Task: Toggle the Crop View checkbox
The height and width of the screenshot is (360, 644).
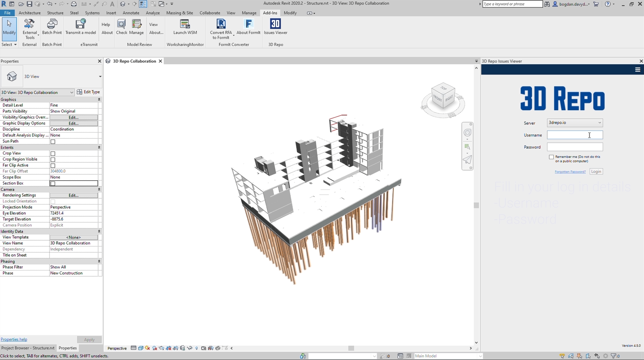Action: tap(53, 153)
